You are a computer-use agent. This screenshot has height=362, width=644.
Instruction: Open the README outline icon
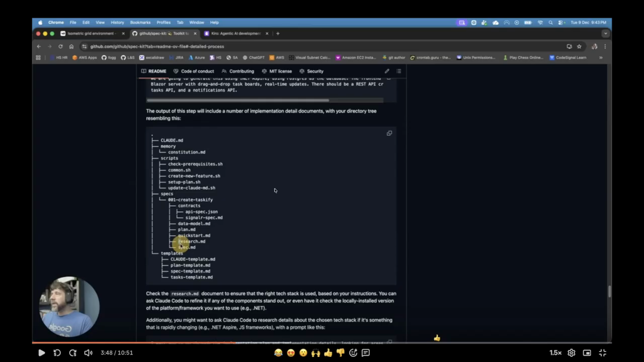point(398,71)
